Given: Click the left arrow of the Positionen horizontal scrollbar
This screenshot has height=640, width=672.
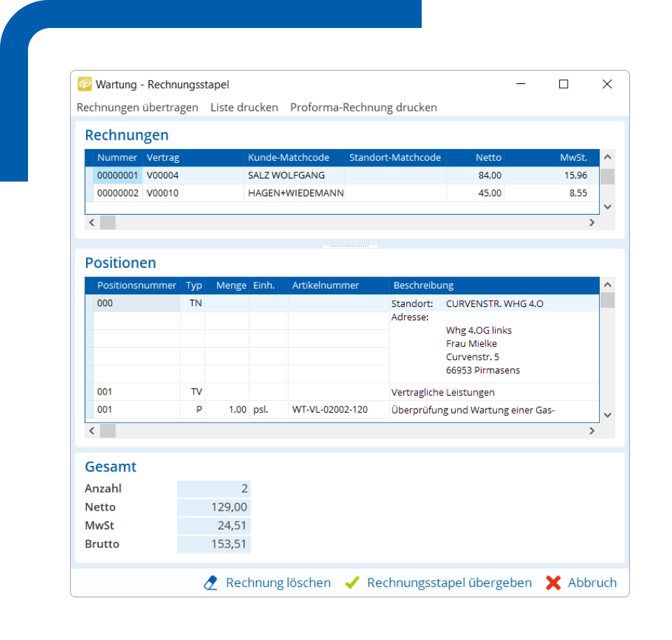Looking at the screenshot, I should 91,430.
